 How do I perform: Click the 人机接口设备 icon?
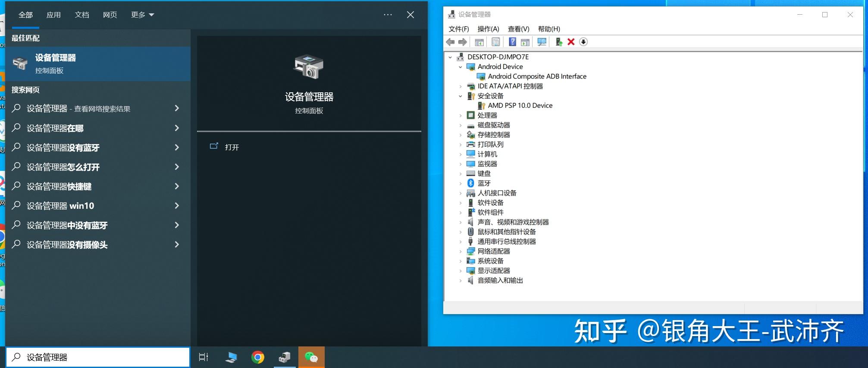pos(471,193)
